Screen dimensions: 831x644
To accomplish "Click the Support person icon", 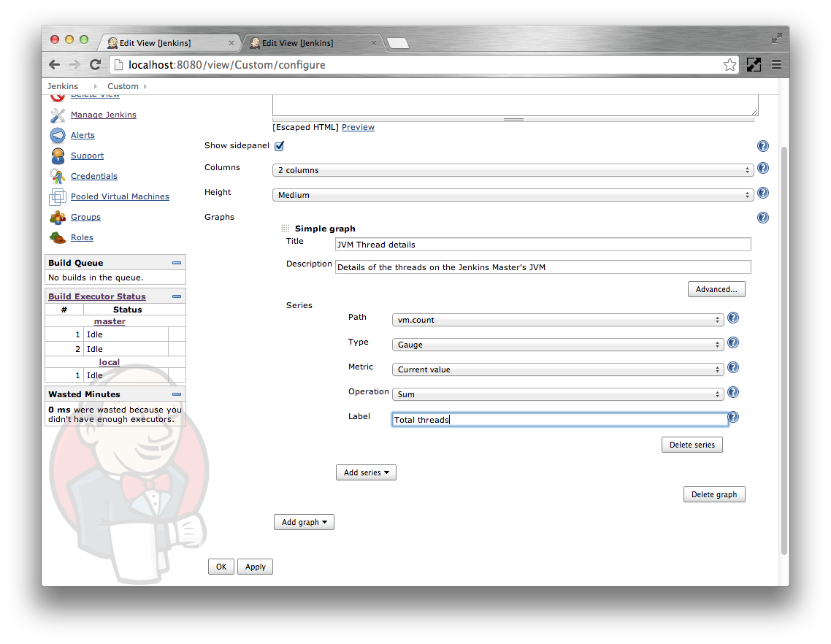I will (57, 156).
